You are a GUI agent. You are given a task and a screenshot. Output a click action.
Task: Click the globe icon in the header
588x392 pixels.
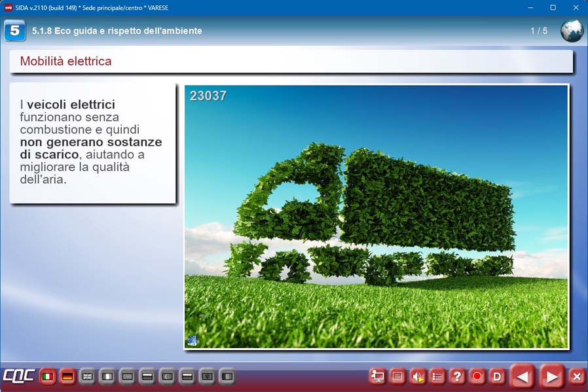572,31
